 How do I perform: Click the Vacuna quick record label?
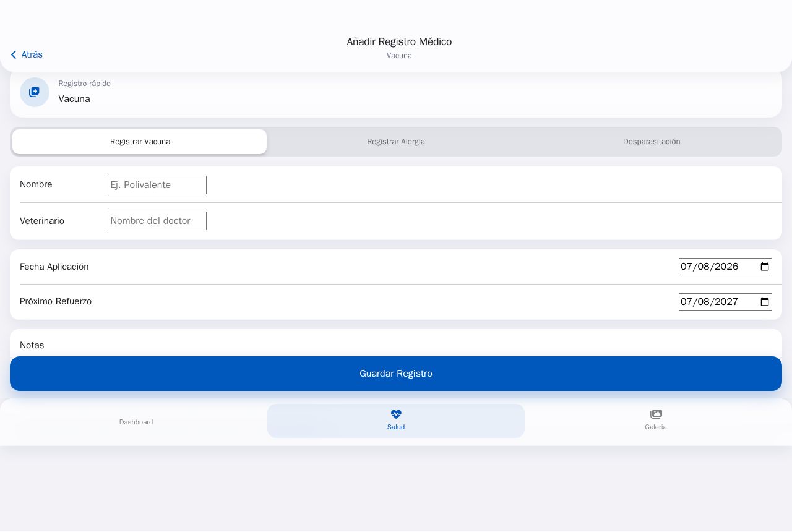[74, 99]
